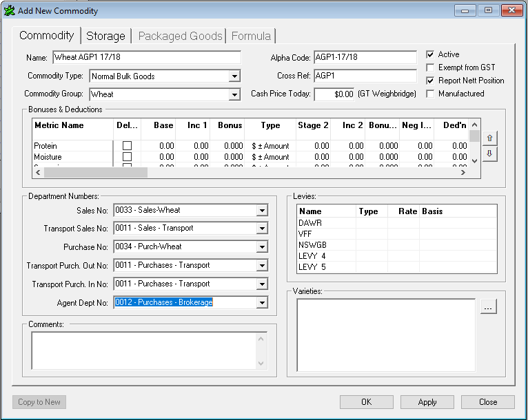Tick the Protein row Del checkbox
The height and width of the screenshot is (420, 528).
(127, 146)
